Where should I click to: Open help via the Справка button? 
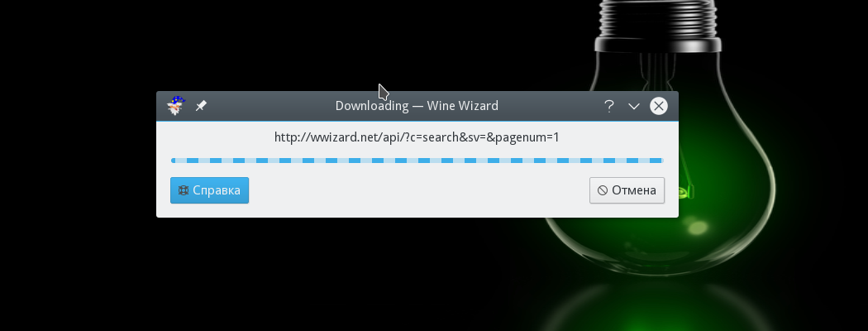coord(209,190)
